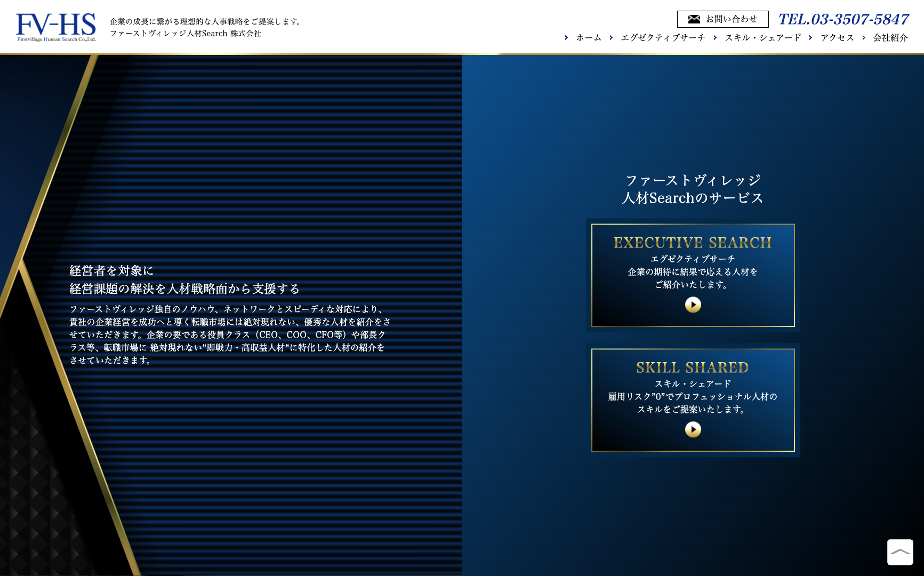Open the SKILL SHARED service card
The image size is (924, 576).
(x=693, y=401)
